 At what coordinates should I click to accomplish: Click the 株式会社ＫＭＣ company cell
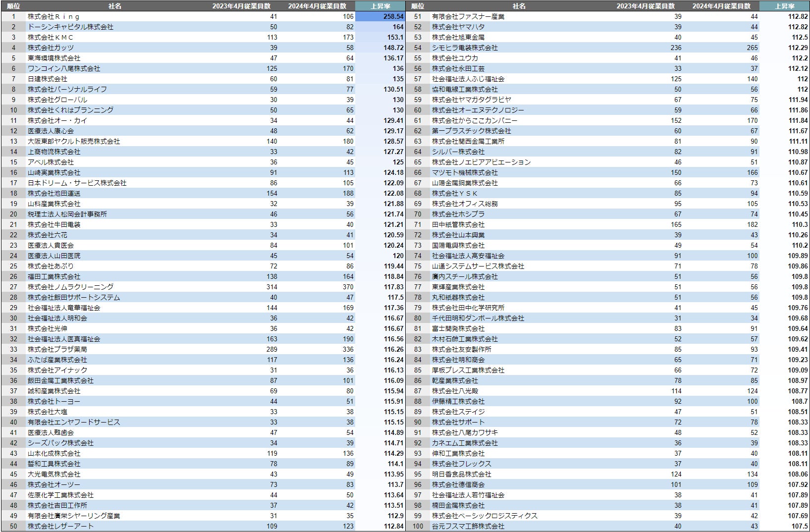pyautogui.click(x=51, y=37)
